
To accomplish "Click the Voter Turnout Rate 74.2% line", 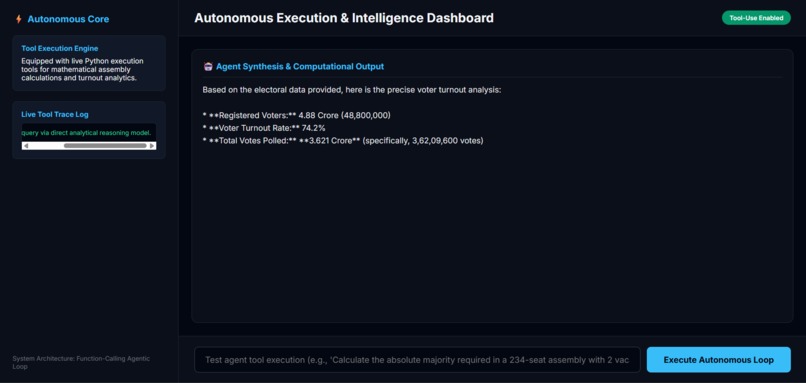I will click(264, 127).
